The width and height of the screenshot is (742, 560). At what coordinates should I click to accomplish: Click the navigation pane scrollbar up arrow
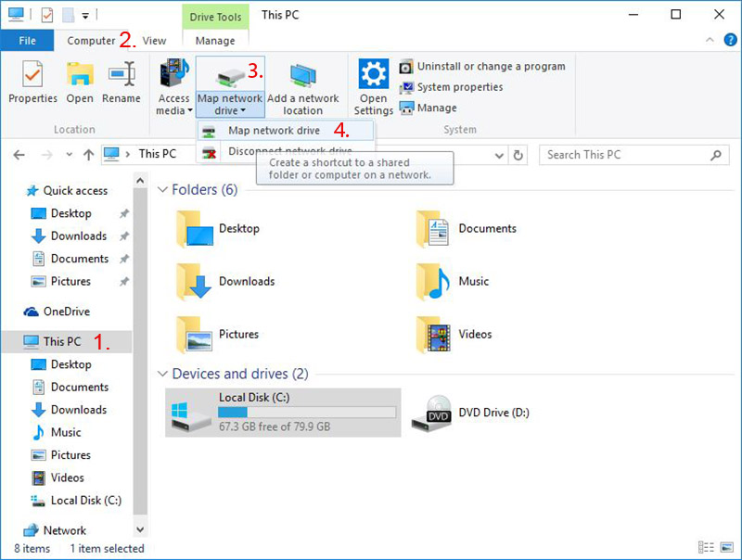pos(140,181)
